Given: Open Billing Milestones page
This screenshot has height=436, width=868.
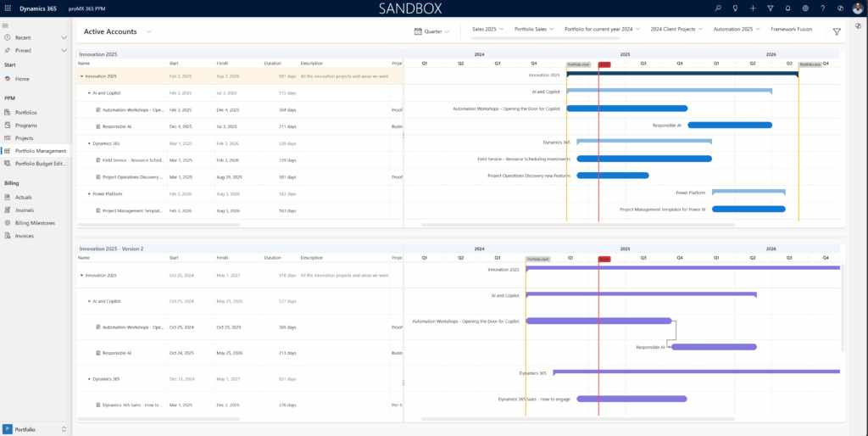Looking at the screenshot, I should click(x=36, y=223).
